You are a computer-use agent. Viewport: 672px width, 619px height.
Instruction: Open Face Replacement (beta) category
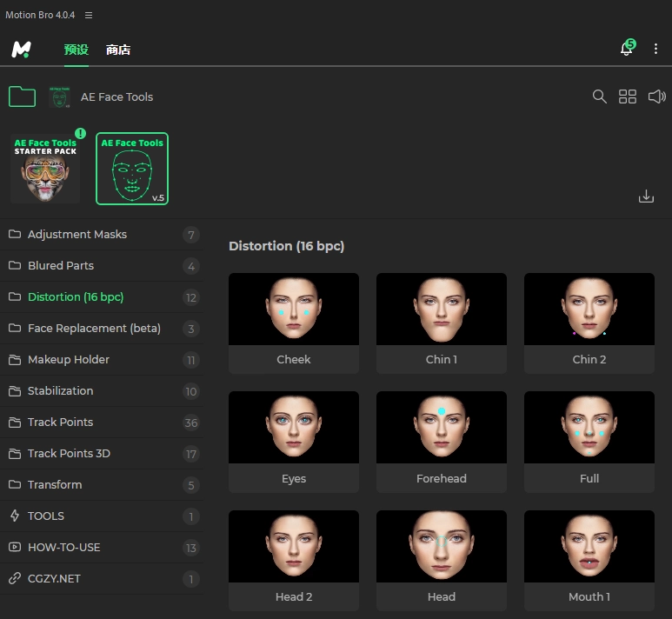pos(102,329)
